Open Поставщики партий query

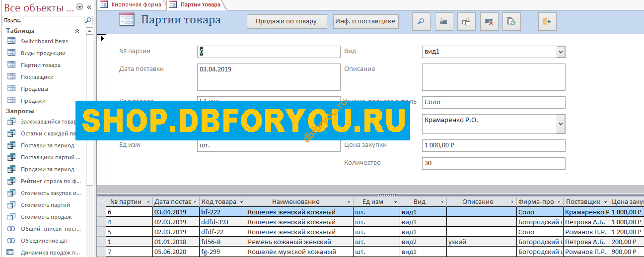[50, 157]
